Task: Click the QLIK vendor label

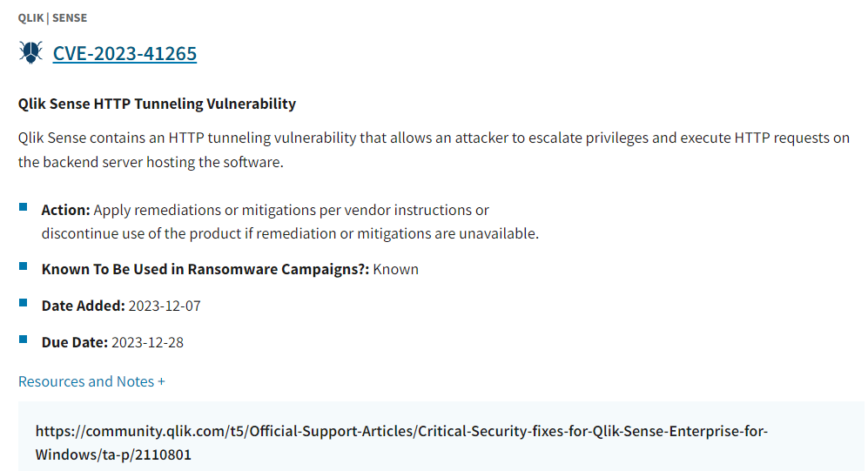Action: (30, 17)
